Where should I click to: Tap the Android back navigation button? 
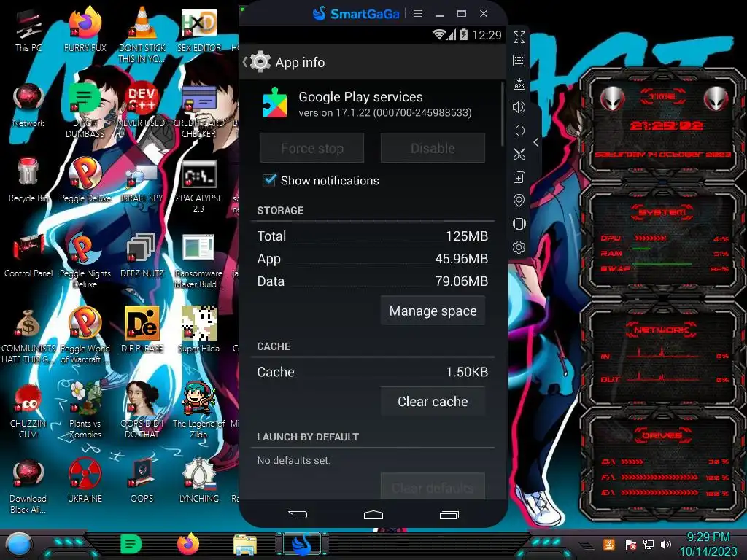coord(298,514)
